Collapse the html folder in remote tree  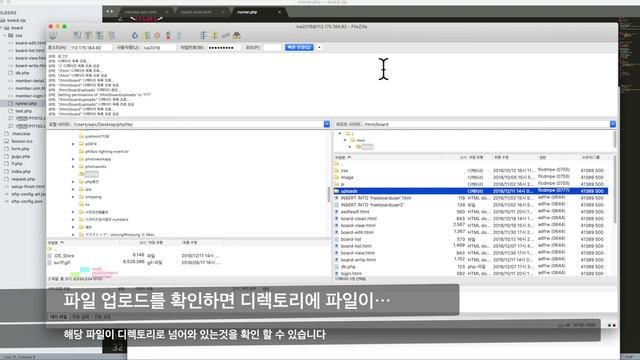point(345,140)
